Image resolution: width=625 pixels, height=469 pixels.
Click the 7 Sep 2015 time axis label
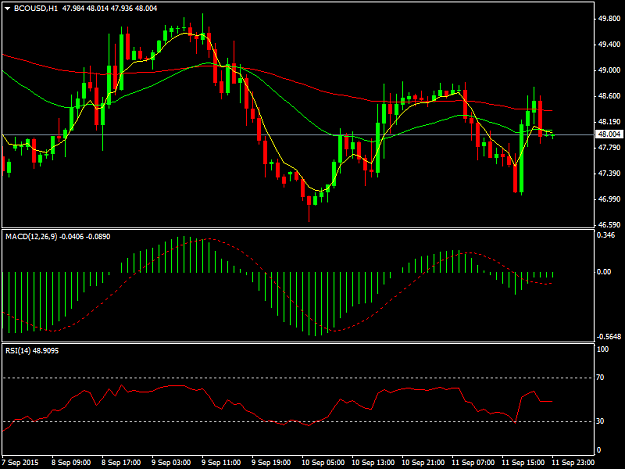[20, 463]
